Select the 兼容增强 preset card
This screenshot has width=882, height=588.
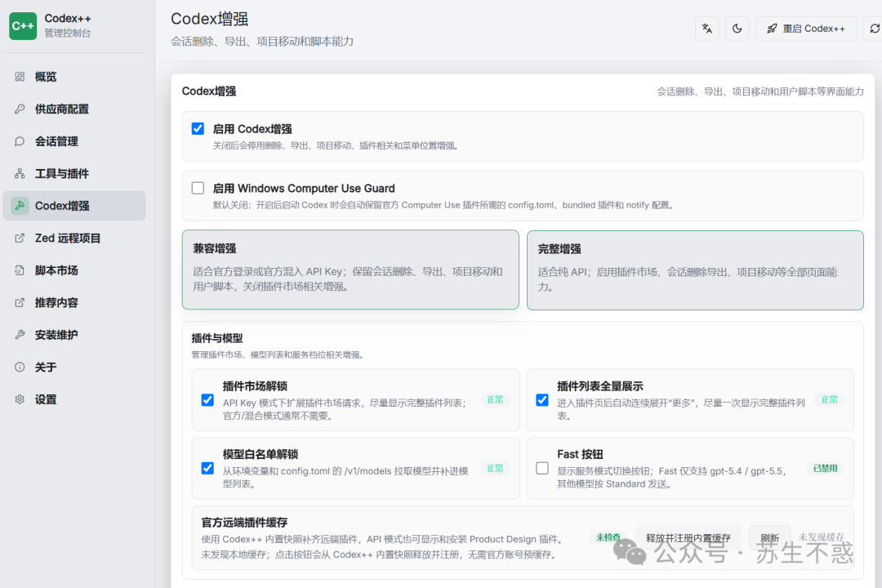click(350, 269)
